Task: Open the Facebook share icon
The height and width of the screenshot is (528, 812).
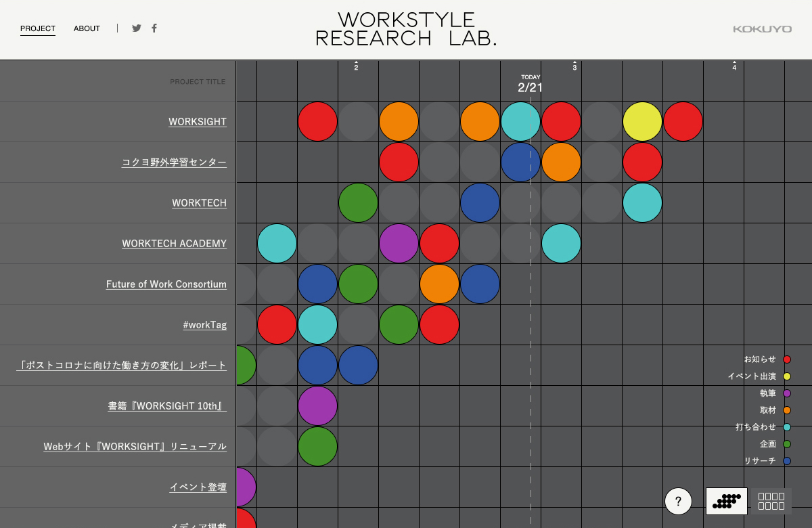Action: tap(154, 28)
